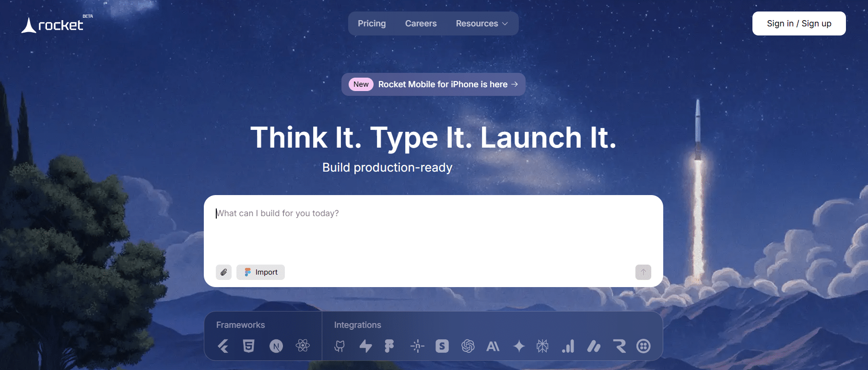Select the Flutter framework icon

coord(223,346)
